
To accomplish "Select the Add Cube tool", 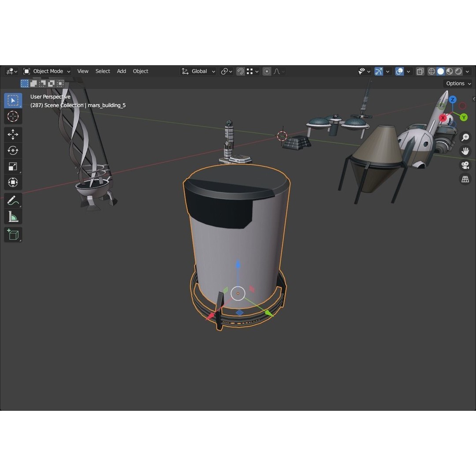I will [13, 234].
